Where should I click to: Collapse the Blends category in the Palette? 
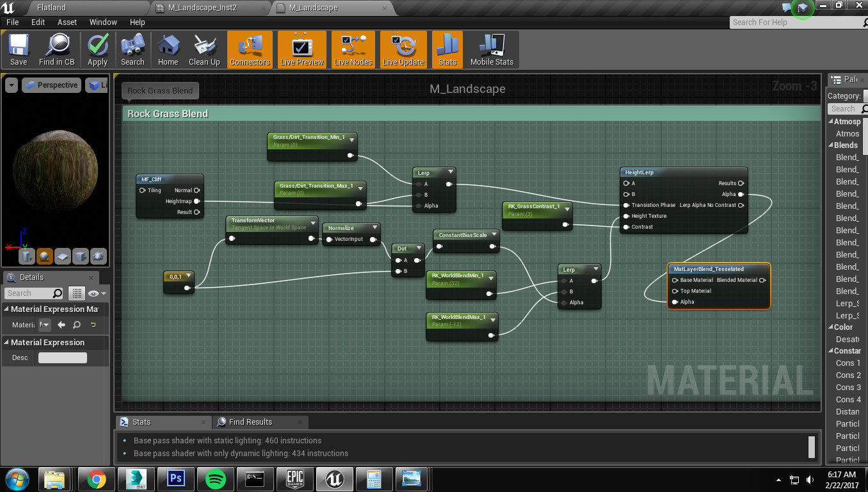click(x=830, y=145)
